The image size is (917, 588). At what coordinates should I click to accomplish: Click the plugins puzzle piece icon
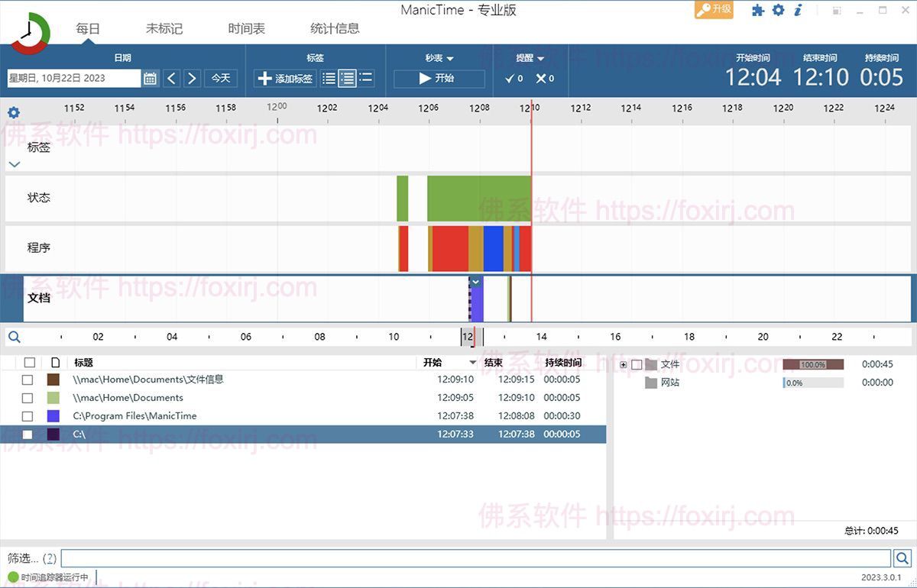757,10
